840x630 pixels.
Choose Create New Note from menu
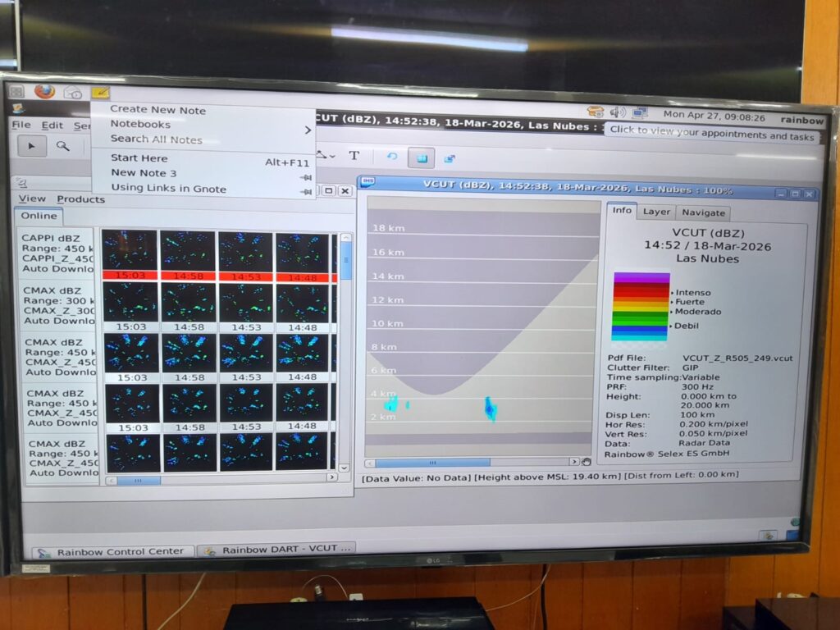(x=158, y=110)
